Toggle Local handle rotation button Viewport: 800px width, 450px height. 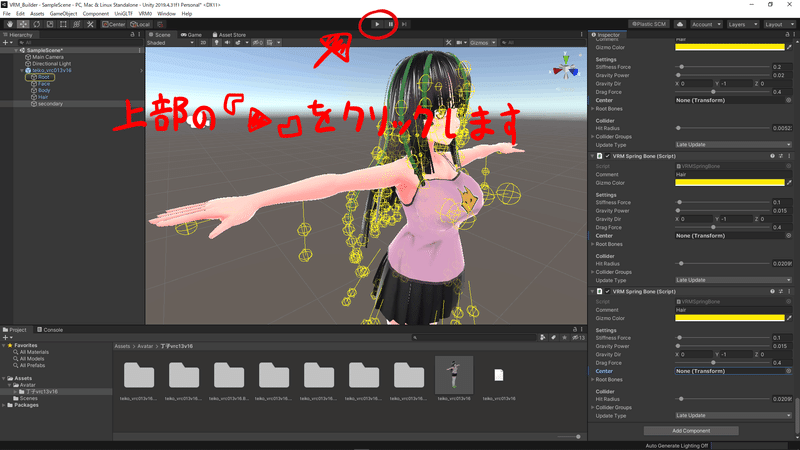(140, 24)
